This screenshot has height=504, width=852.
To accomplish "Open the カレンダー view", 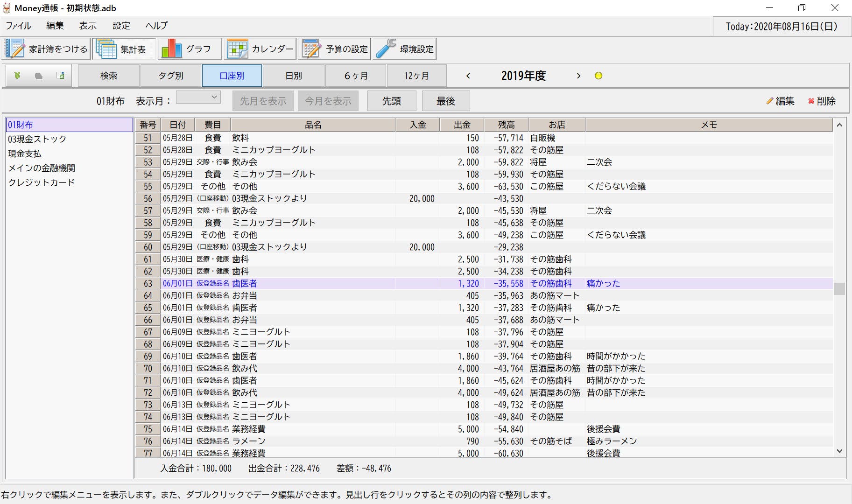I will pyautogui.click(x=260, y=49).
